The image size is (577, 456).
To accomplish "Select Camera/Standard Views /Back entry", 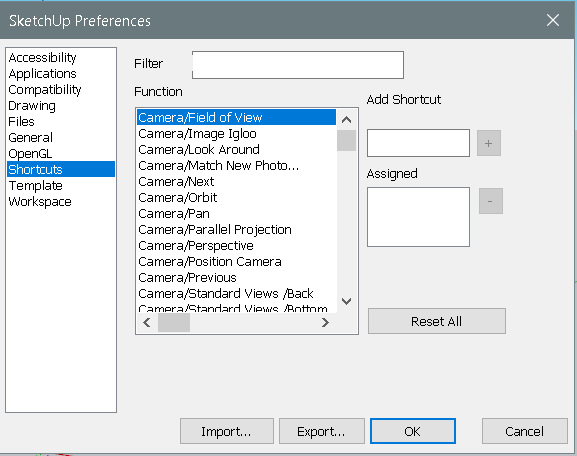I will point(236,294).
